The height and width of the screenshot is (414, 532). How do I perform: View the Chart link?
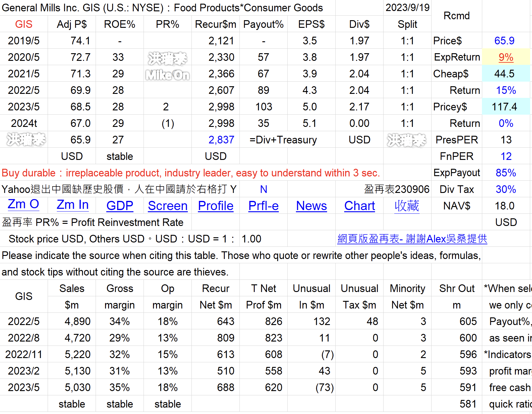pos(359,206)
